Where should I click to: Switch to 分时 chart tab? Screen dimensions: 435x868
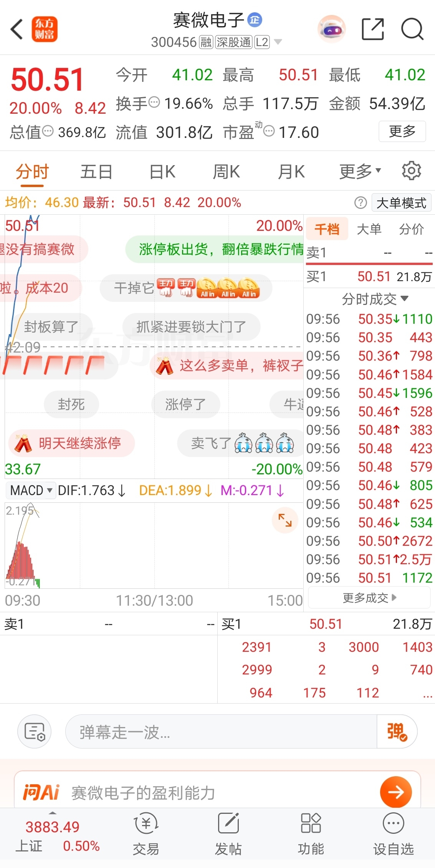coord(32,172)
